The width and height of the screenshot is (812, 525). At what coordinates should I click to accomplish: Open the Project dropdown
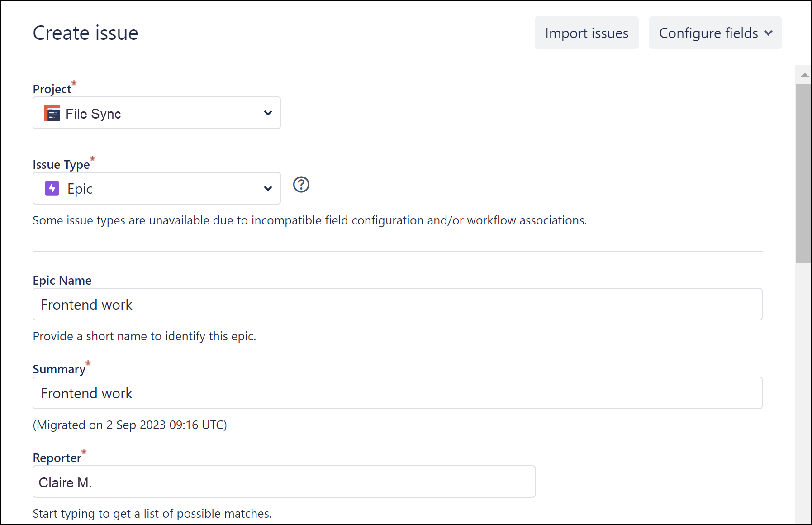click(157, 113)
